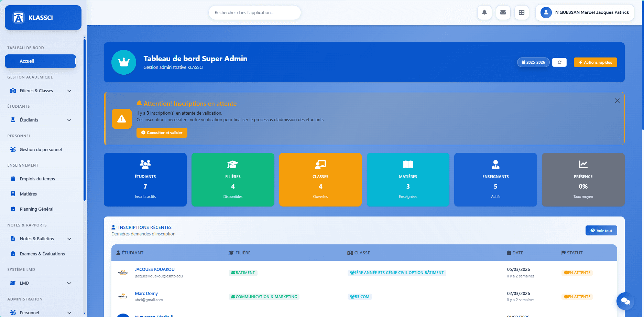Open messages via the envelope icon
This screenshot has width=644, height=317.
tap(503, 12)
